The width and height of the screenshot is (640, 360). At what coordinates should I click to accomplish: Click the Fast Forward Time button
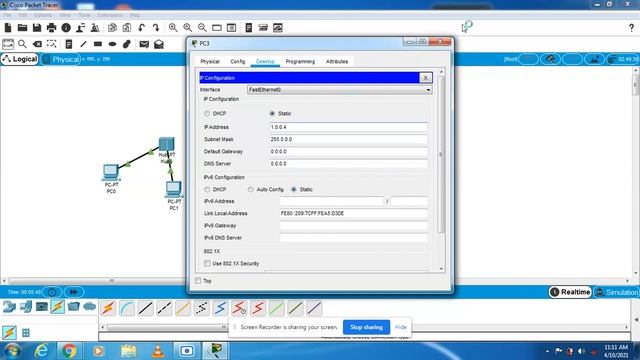click(x=73, y=292)
